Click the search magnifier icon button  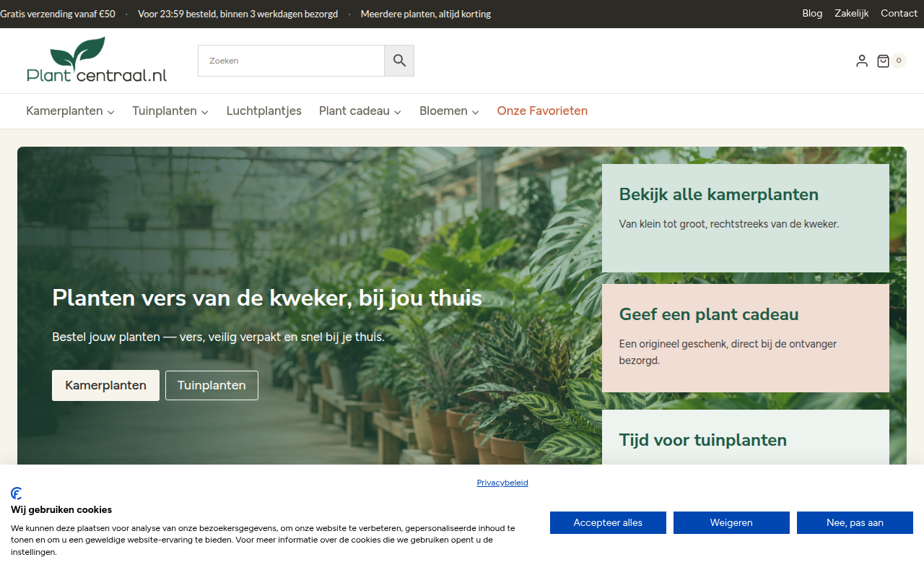(399, 61)
